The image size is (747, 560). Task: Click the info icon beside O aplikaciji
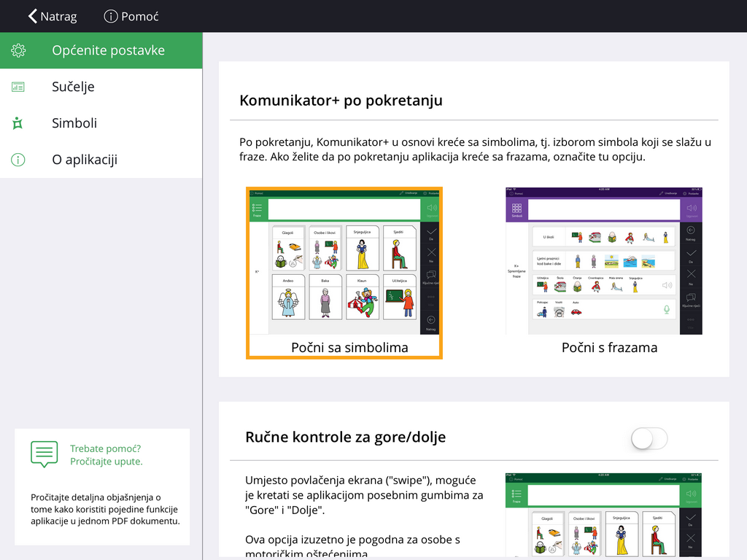(x=18, y=160)
